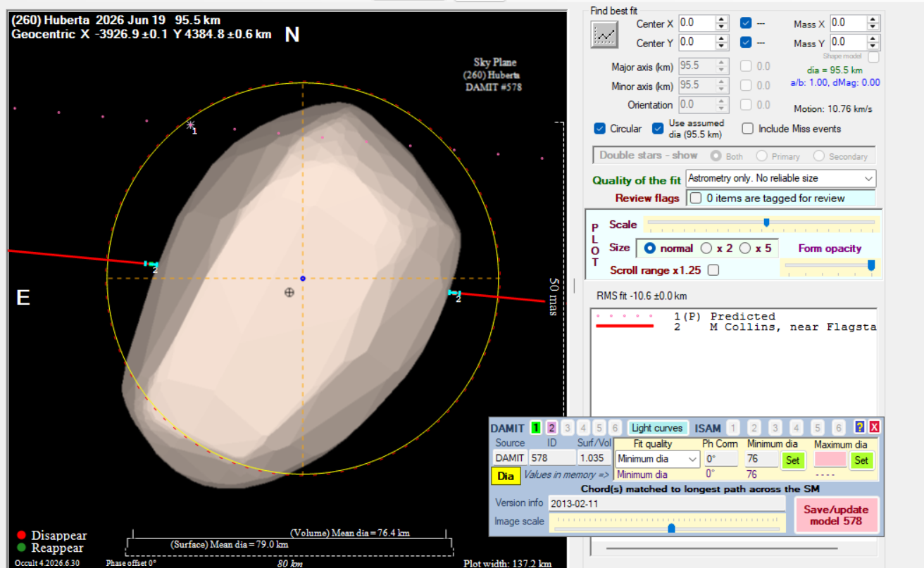Click the yellow Dia button
Viewport: 924px width, 568px height.
(x=506, y=476)
